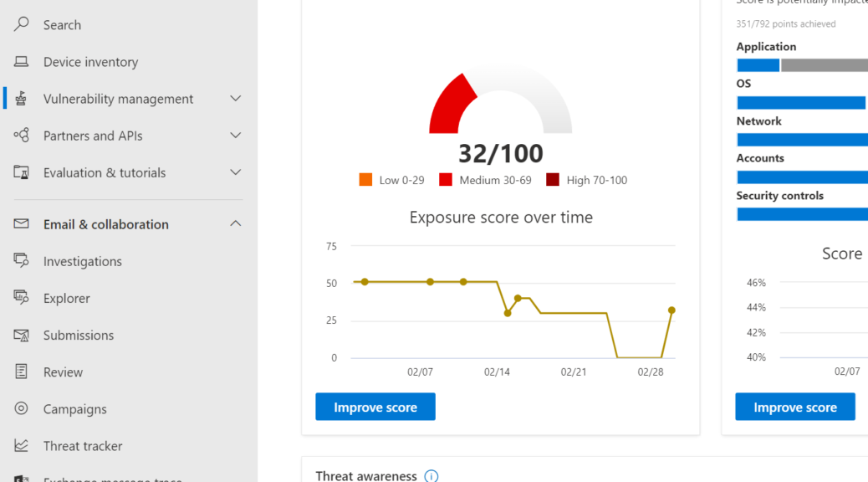Click the Security controls score bar
The height and width of the screenshot is (482, 868).
pyautogui.click(x=802, y=214)
